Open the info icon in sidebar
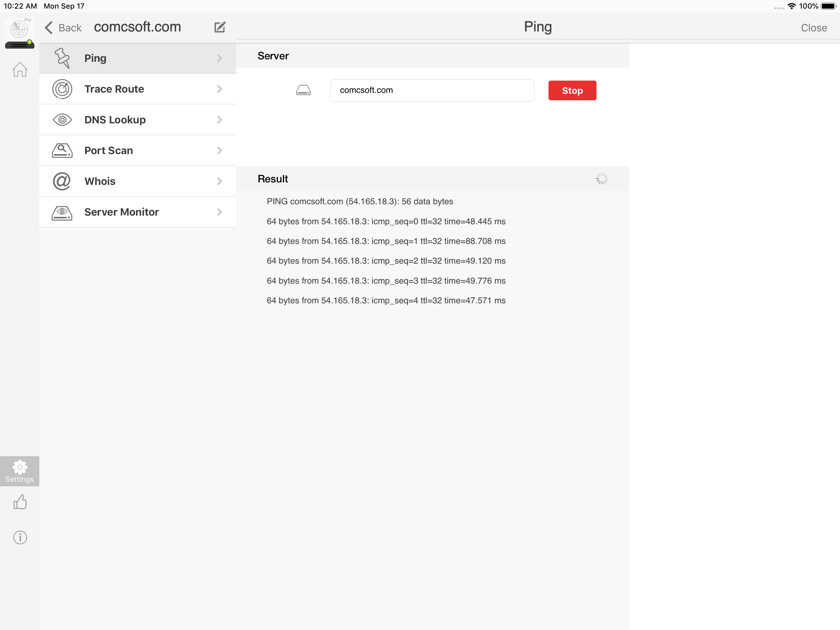The image size is (840, 630). [20, 537]
